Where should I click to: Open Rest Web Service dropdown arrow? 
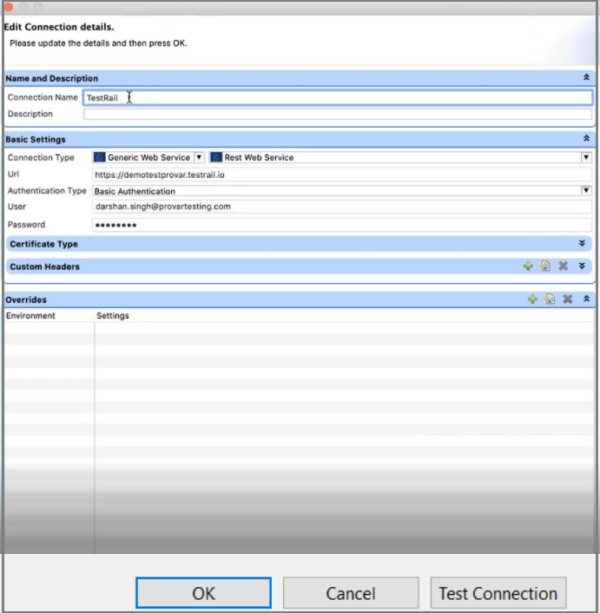tap(586, 157)
